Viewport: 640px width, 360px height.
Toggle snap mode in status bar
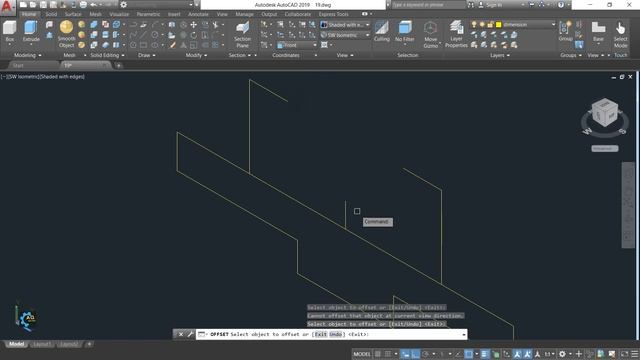coord(388,354)
